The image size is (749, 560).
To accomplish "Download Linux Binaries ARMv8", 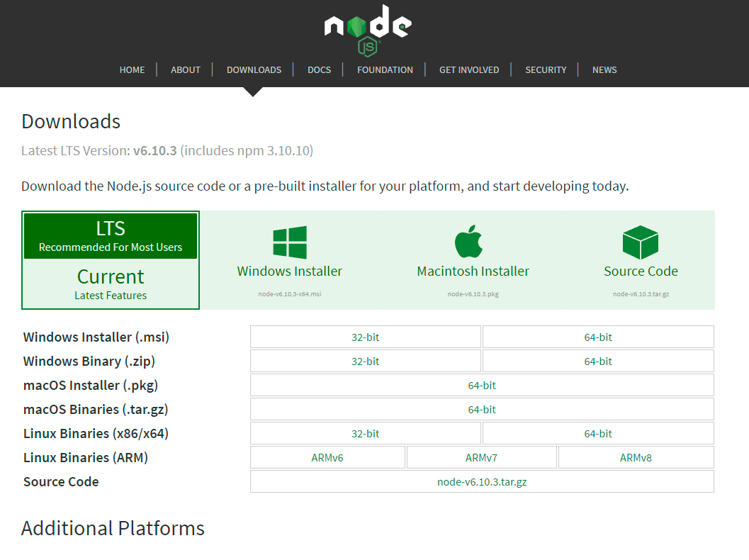I will pos(636,458).
